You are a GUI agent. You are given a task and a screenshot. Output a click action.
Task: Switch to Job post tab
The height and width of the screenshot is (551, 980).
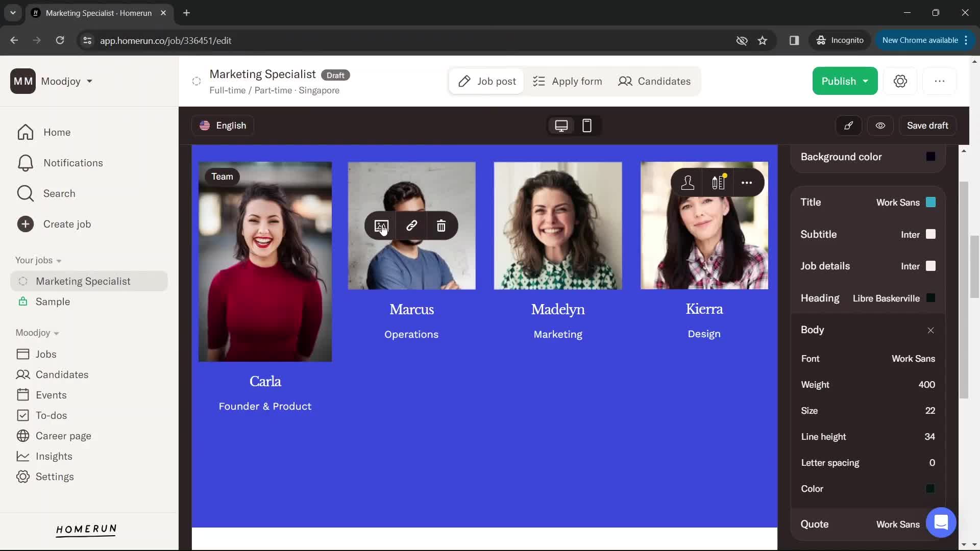486,81
